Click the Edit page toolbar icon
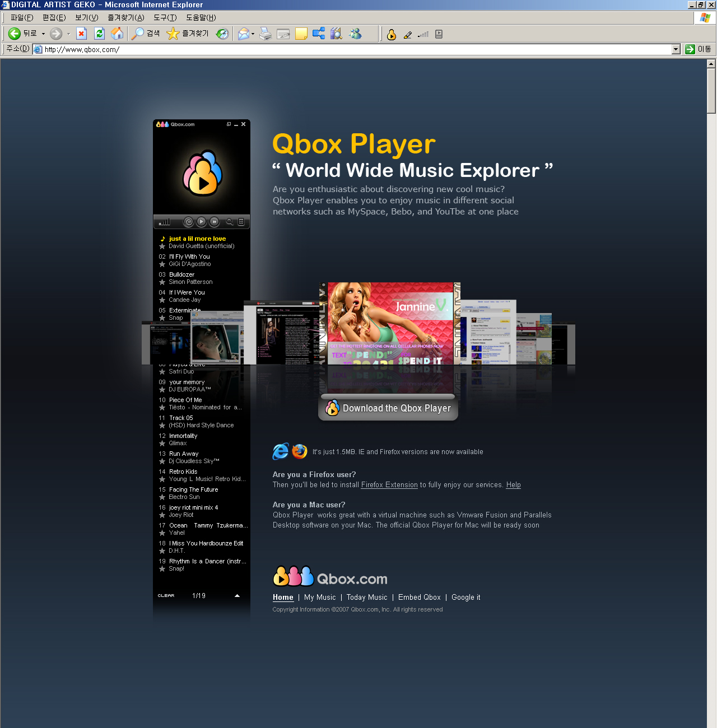This screenshot has width=717, height=728. click(x=283, y=34)
